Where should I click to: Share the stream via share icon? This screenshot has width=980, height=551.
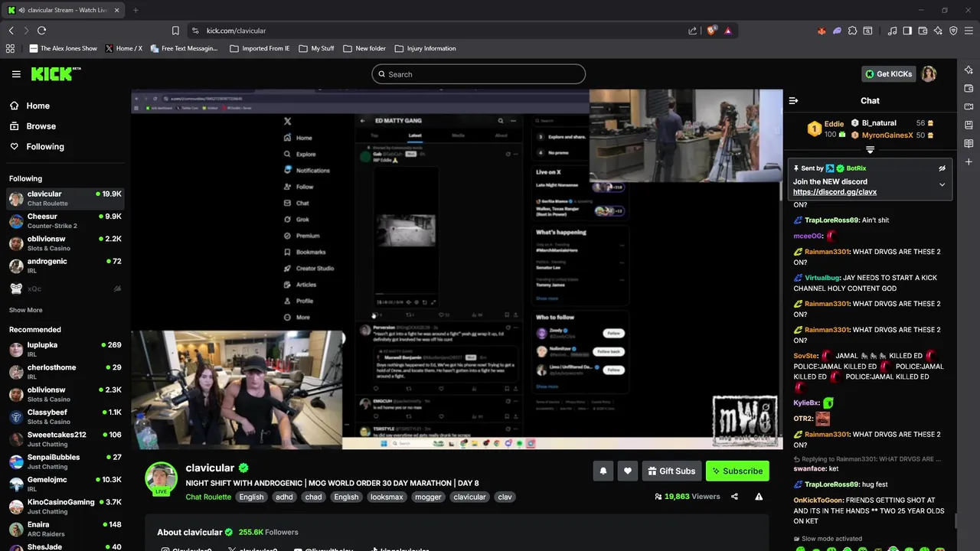pos(734,497)
